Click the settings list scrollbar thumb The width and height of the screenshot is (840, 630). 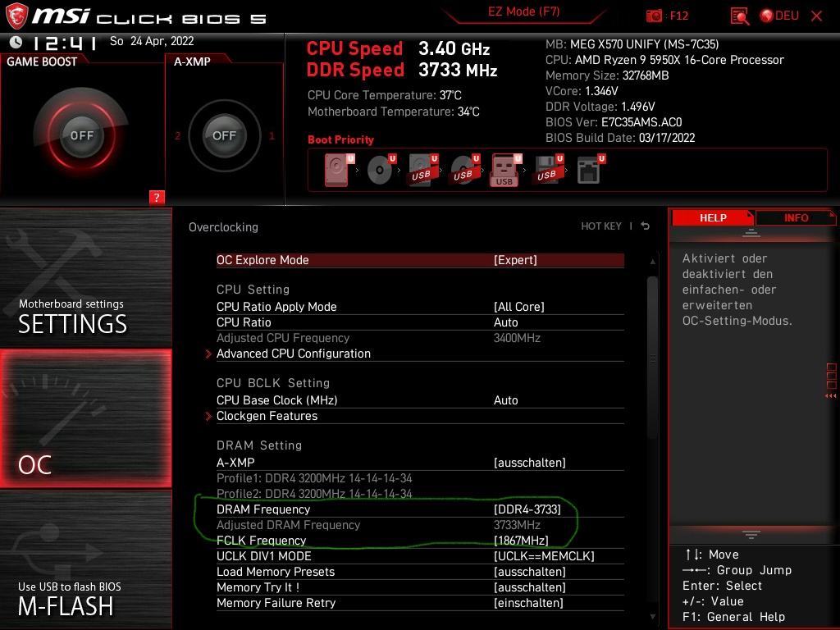click(x=652, y=358)
